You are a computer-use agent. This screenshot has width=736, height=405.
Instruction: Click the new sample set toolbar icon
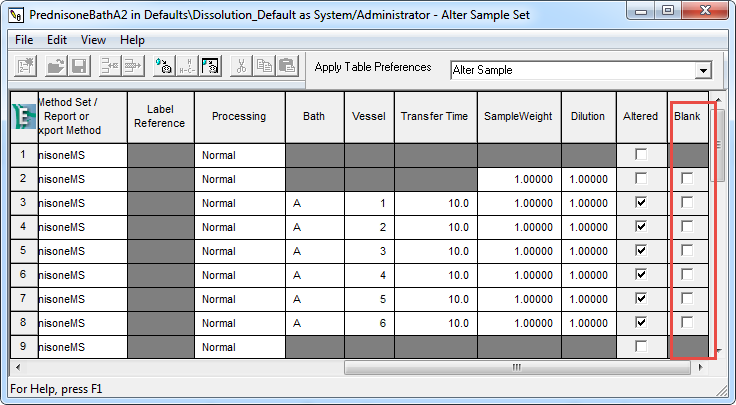[x=25, y=66]
